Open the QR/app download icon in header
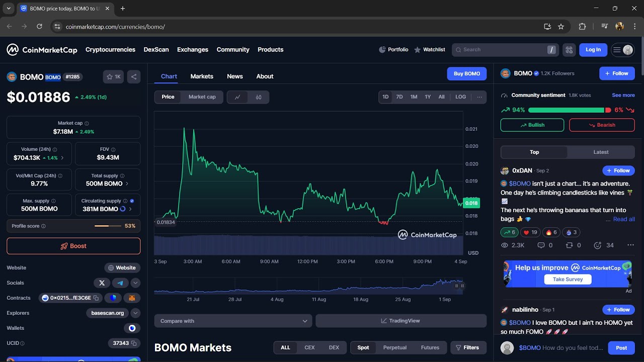644x362 pixels. click(569, 50)
